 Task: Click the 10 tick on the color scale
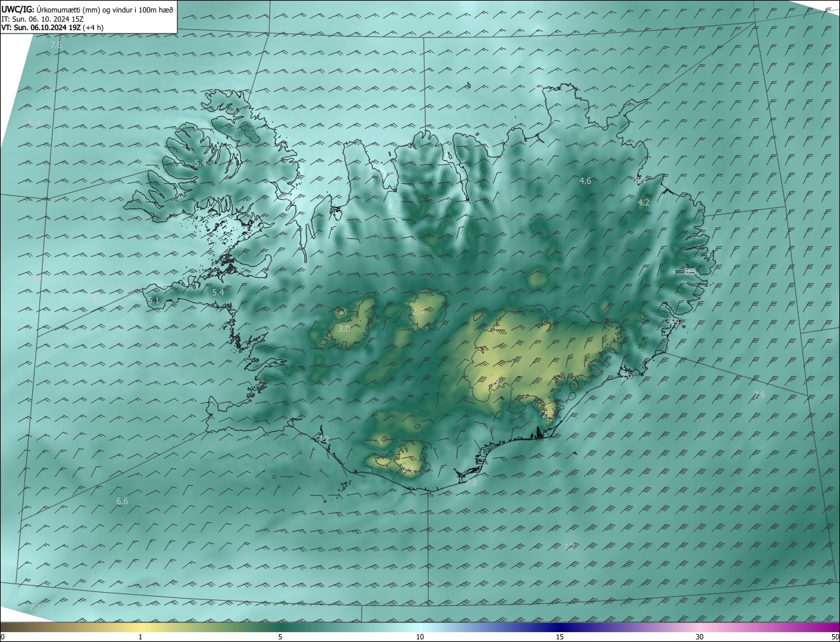pos(420,637)
